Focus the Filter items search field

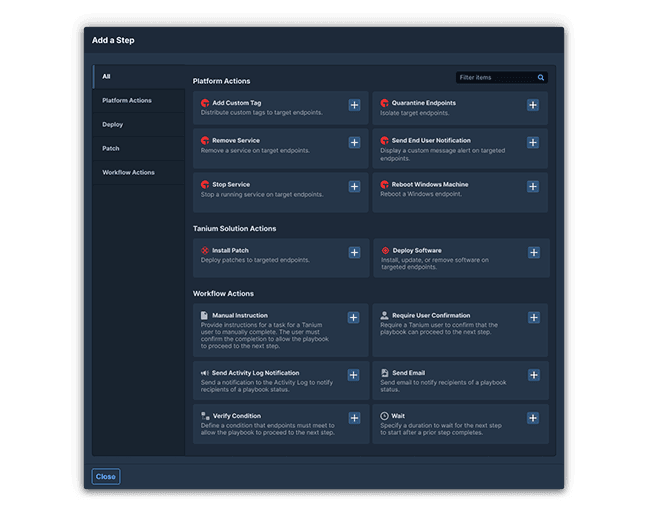(502, 78)
